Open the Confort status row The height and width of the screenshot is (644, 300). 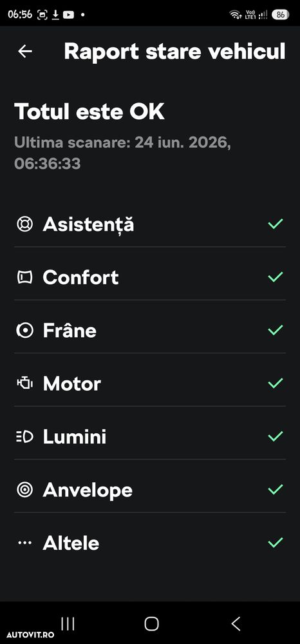click(x=150, y=278)
